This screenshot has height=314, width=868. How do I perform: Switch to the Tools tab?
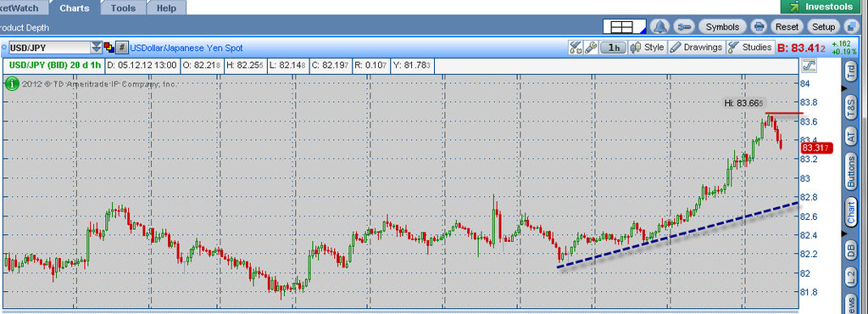coord(123,8)
